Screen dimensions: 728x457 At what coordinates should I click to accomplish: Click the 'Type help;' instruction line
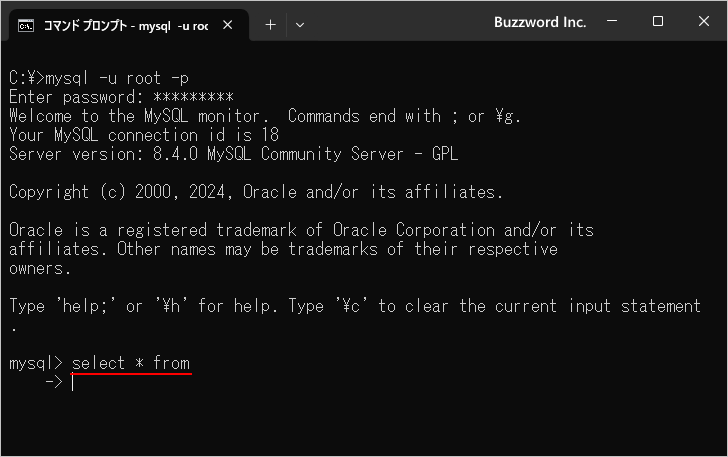pyautogui.click(x=355, y=306)
